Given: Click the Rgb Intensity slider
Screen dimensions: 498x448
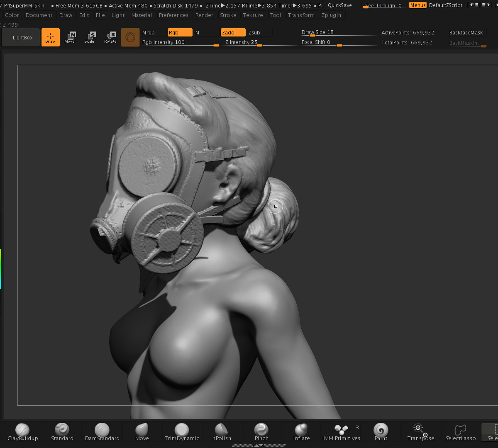Looking at the screenshot, I should [x=181, y=42].
